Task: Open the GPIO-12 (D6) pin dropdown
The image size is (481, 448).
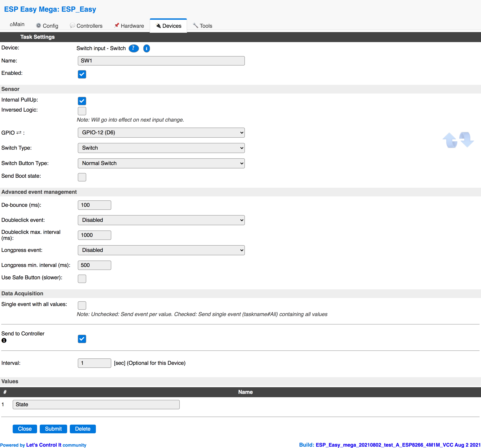Action: [161, 133]
